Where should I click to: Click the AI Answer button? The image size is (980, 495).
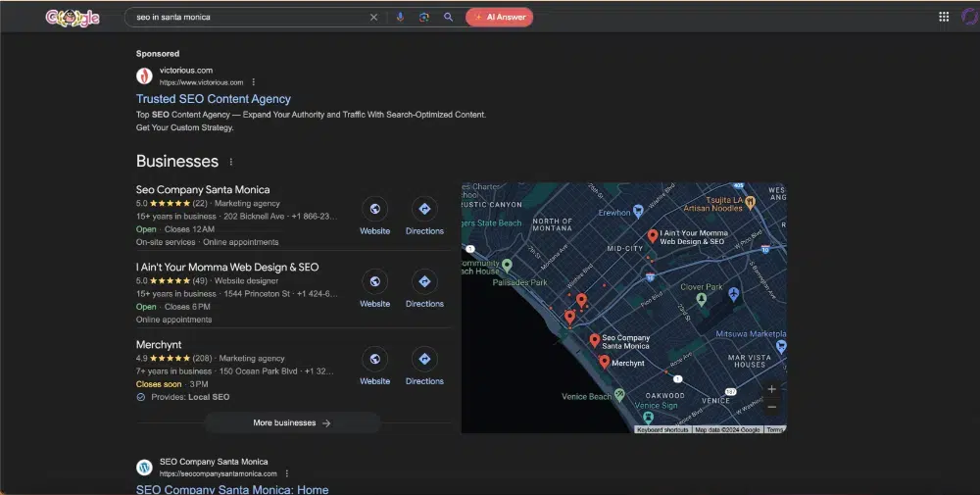(500, 18)
